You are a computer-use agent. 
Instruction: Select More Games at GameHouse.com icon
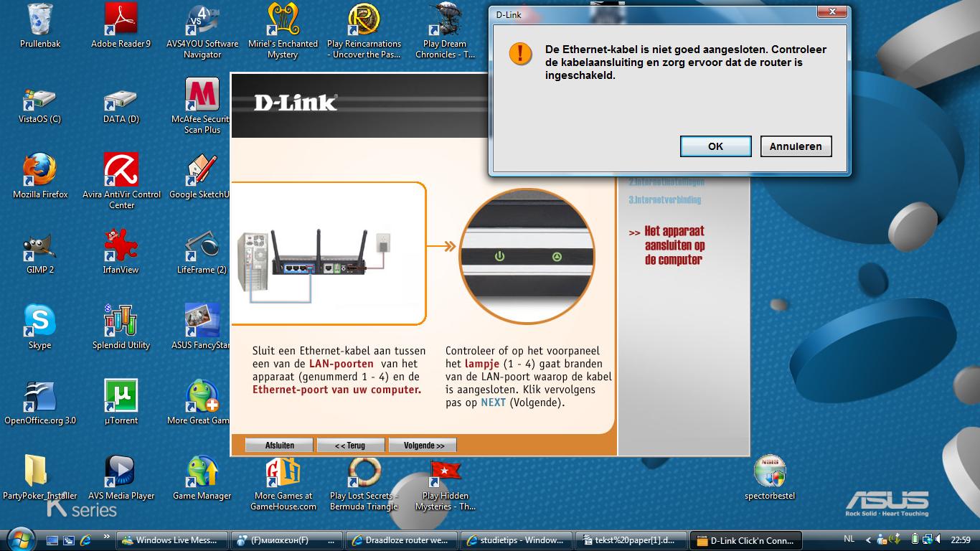tap(283, 484)
